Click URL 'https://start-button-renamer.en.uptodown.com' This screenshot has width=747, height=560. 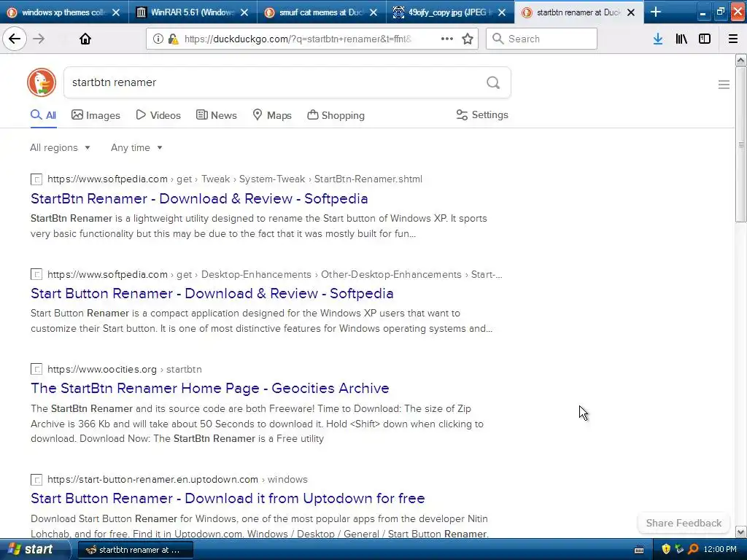coord(152,480)
